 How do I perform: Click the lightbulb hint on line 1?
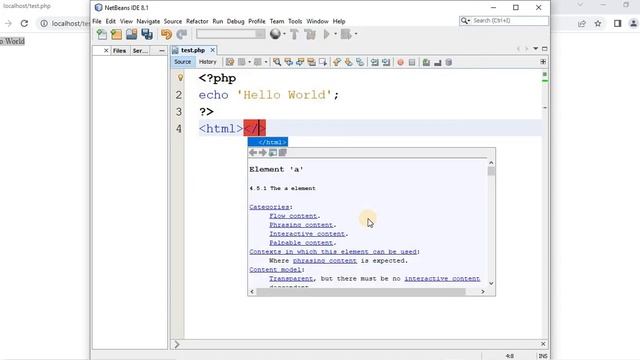tap(180, 77)
